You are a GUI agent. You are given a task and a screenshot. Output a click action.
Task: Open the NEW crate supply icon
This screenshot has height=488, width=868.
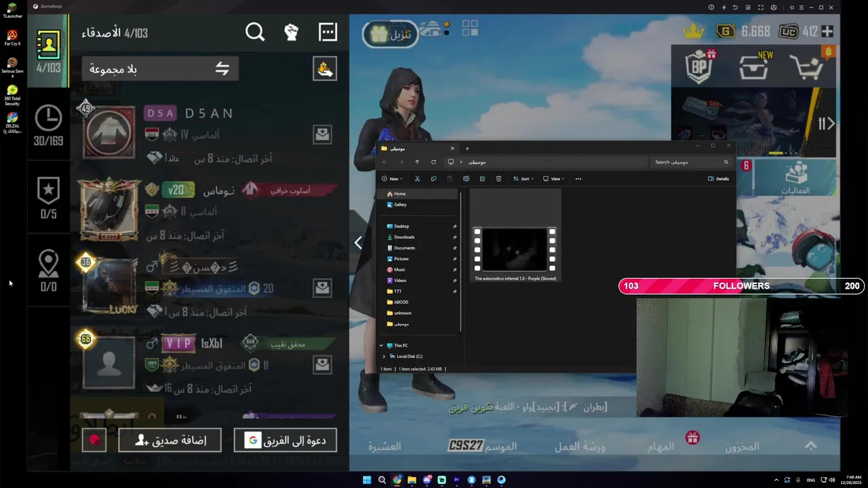[754, 67]
